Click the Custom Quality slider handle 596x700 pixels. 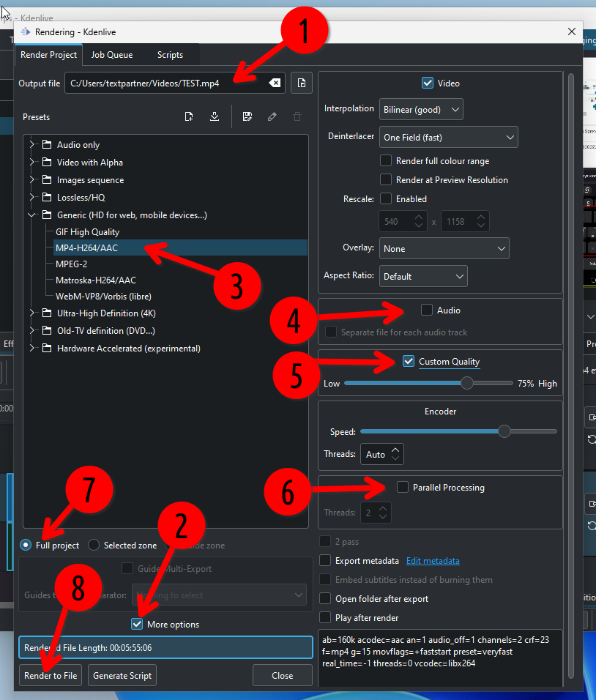pos(467,383)
